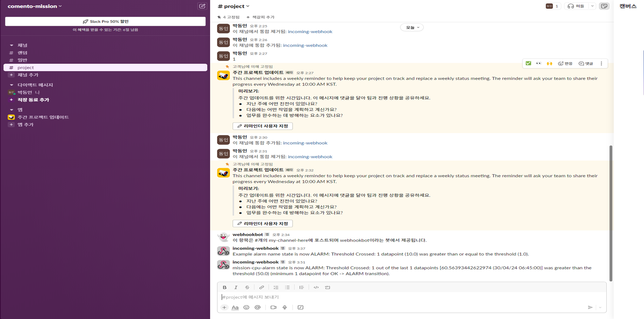
Task: Create an ordered list
Action: pyautogui.click(x=276, y=287)
